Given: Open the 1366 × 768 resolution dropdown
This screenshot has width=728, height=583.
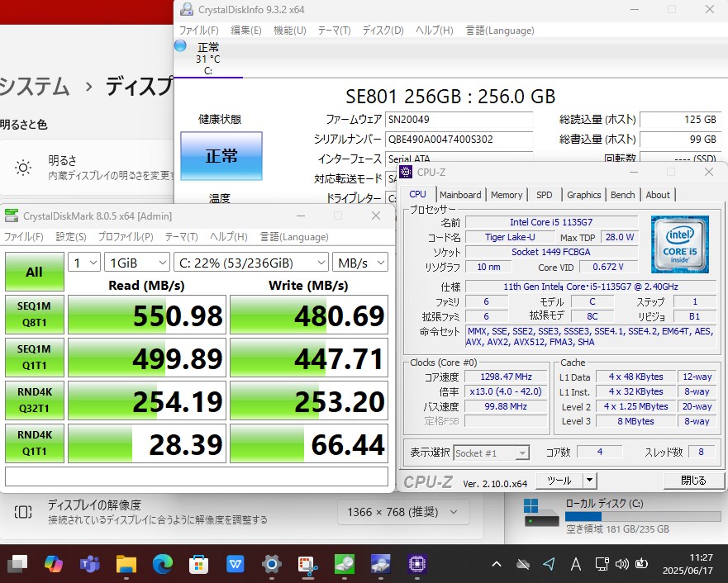Looking at the screenshot, I should 403,512.
